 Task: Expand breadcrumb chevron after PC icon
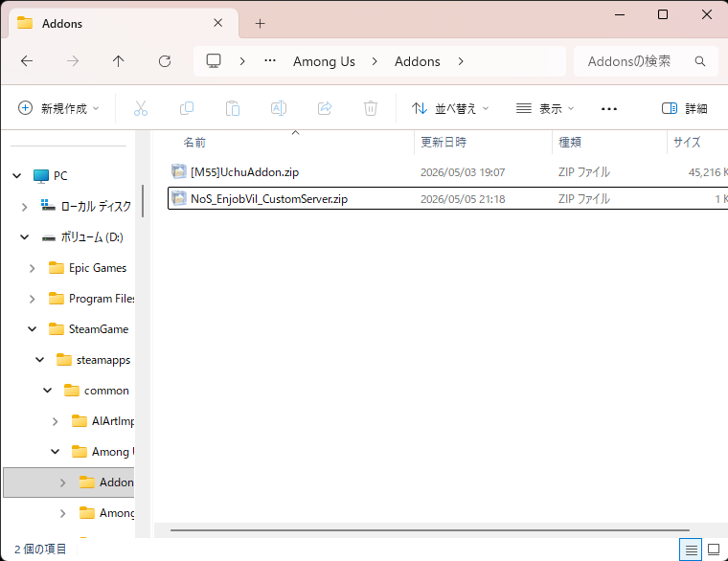click(242, 61)
